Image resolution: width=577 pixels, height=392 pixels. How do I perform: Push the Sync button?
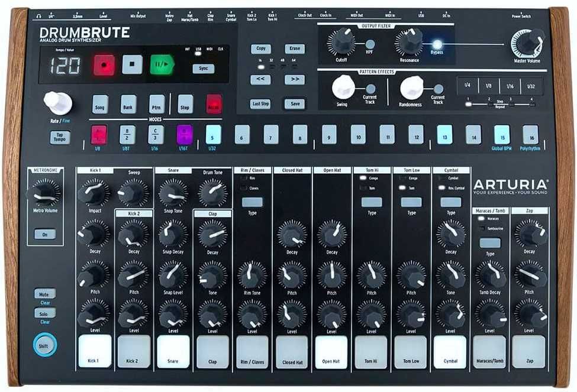(203, 69)
